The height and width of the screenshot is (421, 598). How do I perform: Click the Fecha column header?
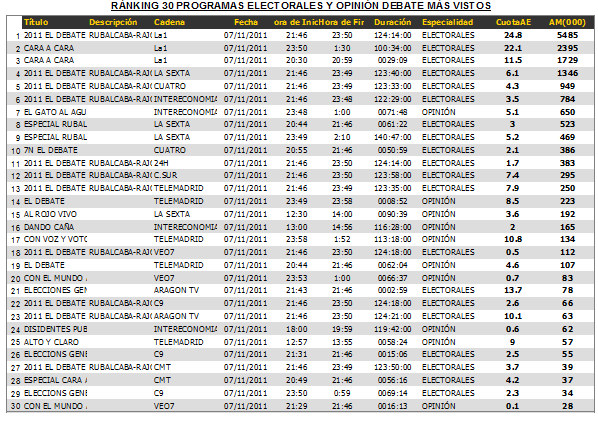[246, 22]
